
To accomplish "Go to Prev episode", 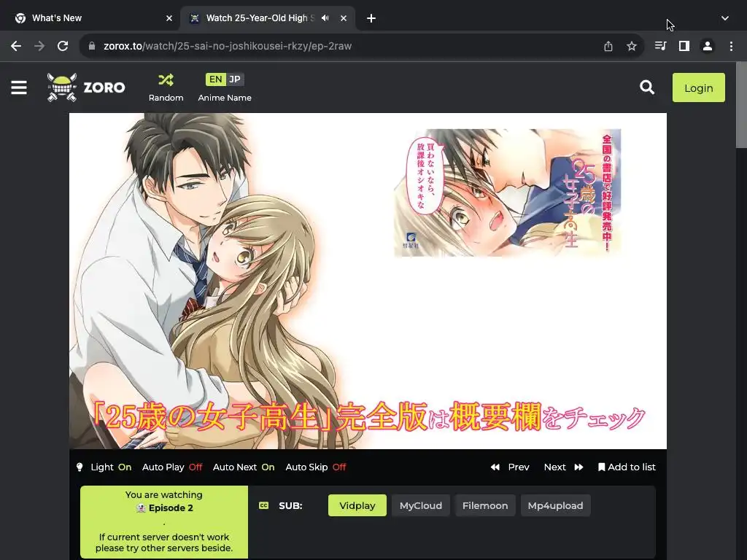I will (510, 467).
